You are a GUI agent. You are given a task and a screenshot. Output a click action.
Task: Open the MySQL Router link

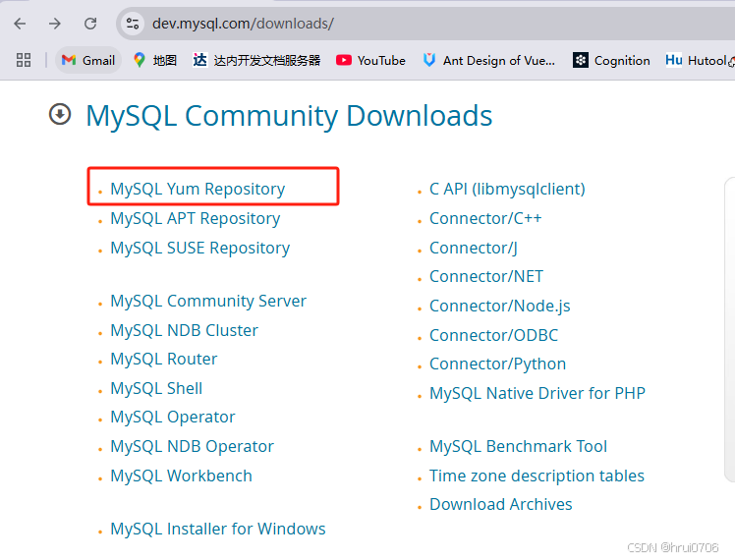click(x=163, y=359)
